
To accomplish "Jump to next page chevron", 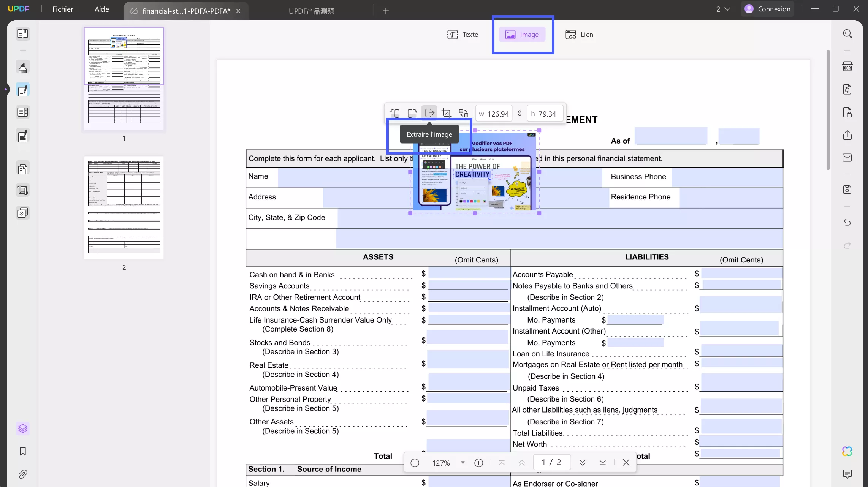I will point(582,463).
